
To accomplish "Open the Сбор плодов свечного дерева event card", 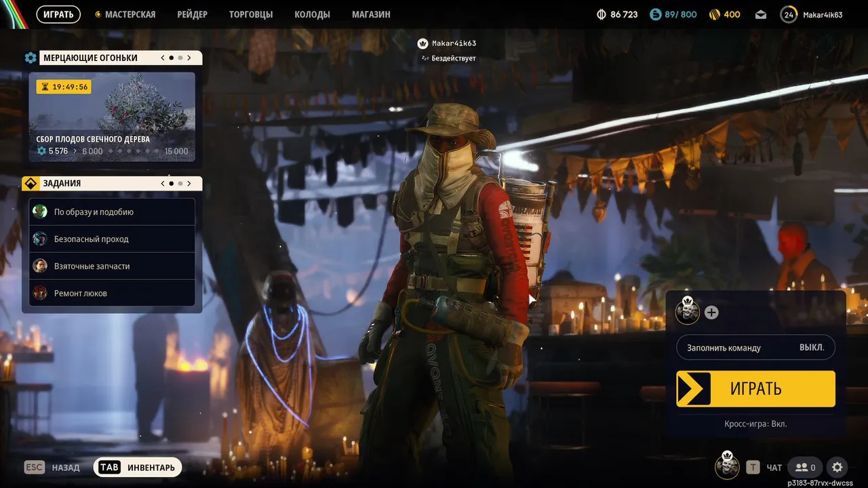I will coord(112,117).
